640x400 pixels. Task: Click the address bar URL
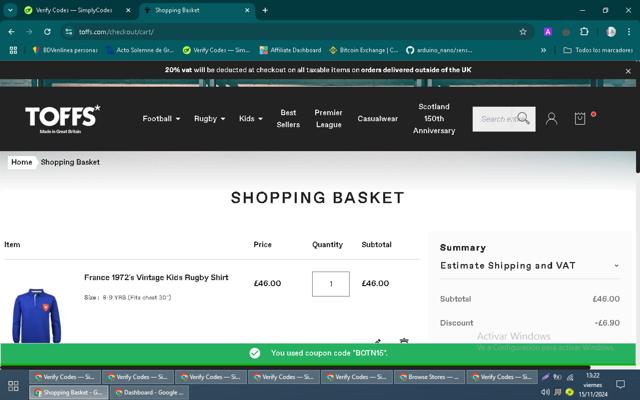(x=116, y=32)
